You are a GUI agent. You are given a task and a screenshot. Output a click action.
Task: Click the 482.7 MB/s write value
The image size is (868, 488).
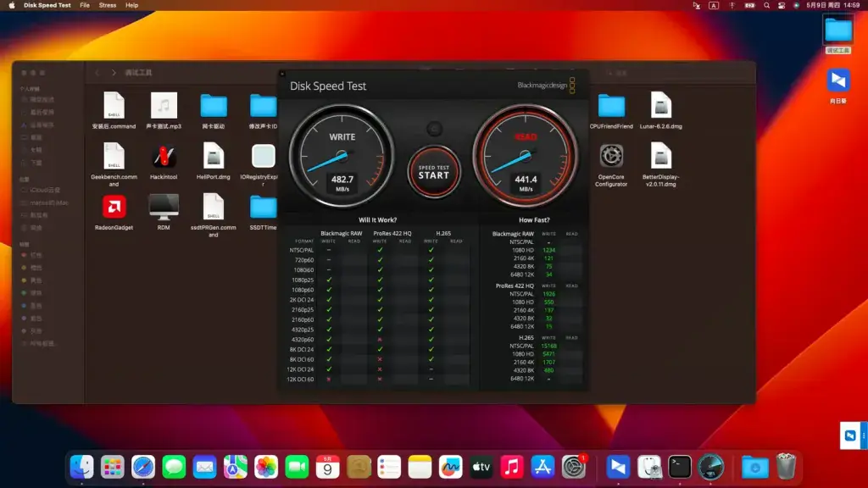coord(342,182)
